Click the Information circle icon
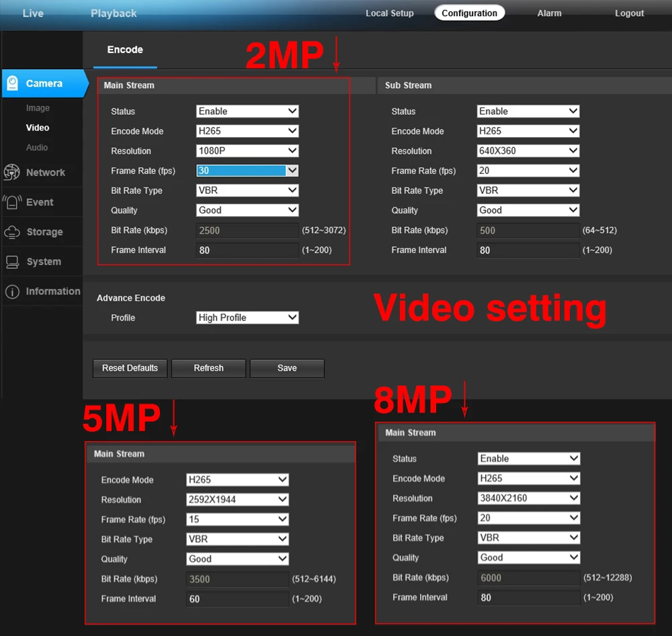This screenshot has width=672, height=636. click(x=12, y=291)
